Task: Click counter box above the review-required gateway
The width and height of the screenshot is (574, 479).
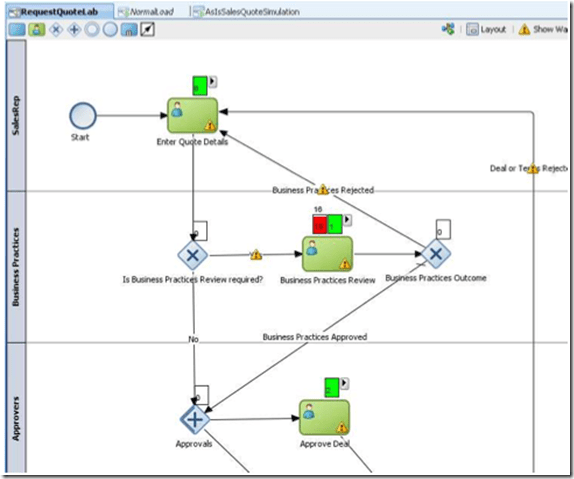Action: (200, 231)
